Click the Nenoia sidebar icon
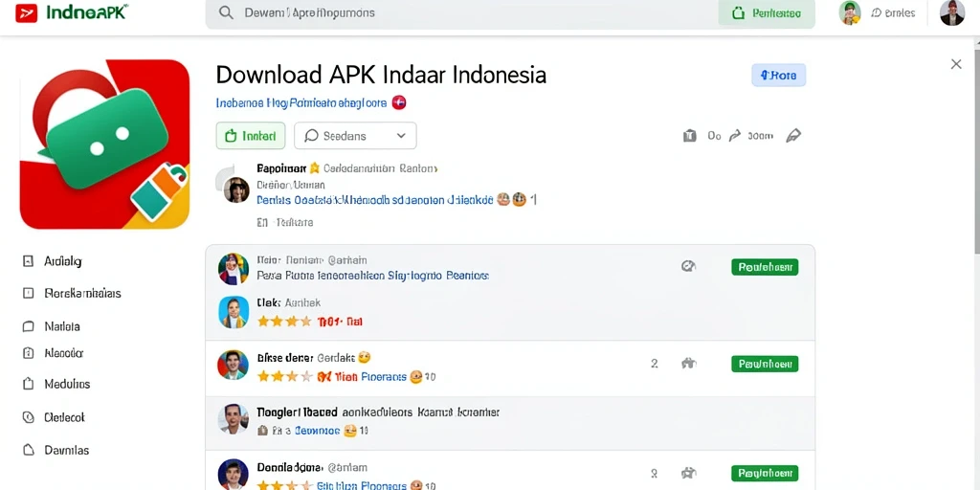 [28, 353]
